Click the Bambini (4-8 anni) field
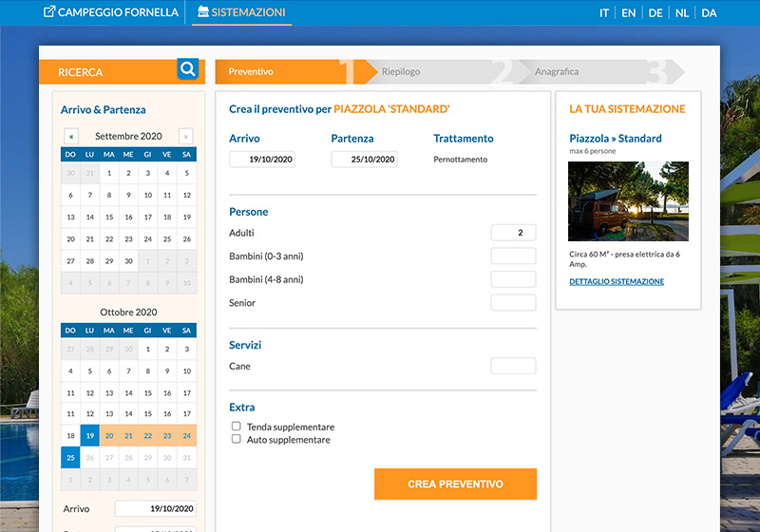Image resolution: width=760 pixels, height=532 pixels. pos(513,279)
